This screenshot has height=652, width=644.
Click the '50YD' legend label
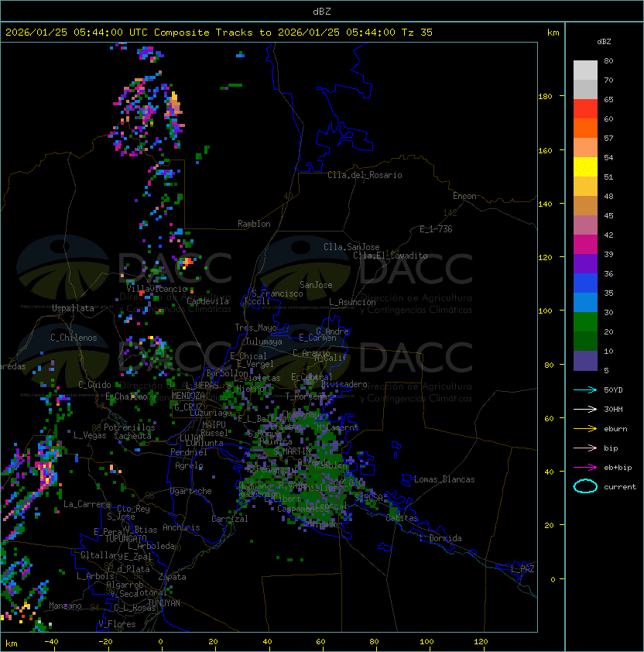[x=613, y=390]
